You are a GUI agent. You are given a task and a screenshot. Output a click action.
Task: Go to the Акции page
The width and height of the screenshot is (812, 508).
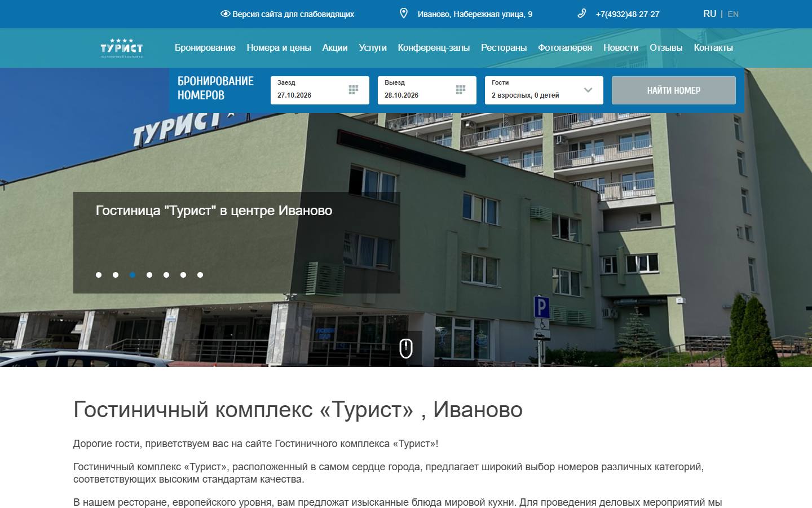coord(335,48)
